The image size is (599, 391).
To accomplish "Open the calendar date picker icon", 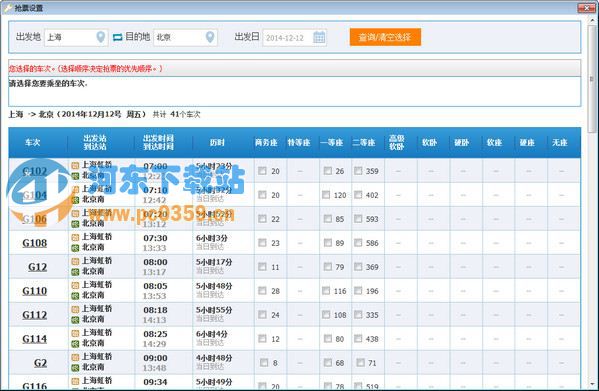I will click(319, 37).
